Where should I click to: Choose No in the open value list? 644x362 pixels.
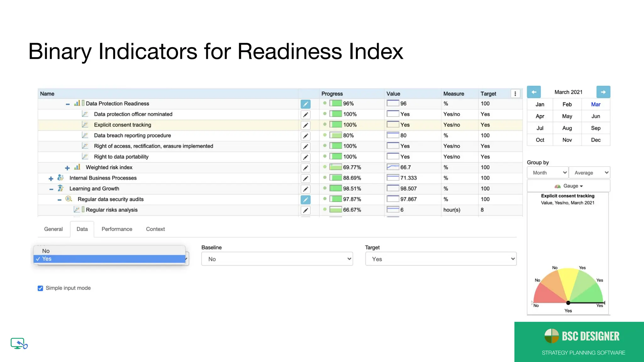109,251
